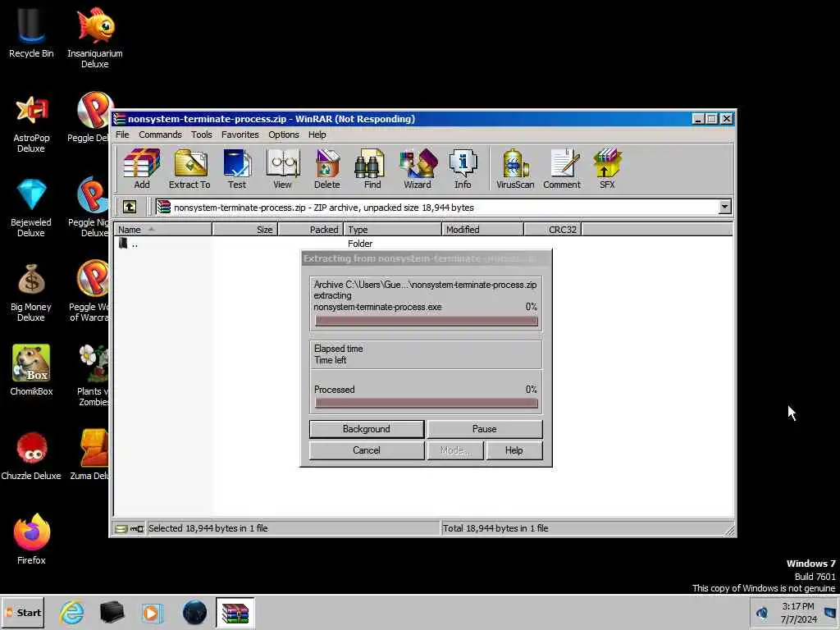Open Firefox desktop shortcut

pyautogui.click(x=31, y=539)
